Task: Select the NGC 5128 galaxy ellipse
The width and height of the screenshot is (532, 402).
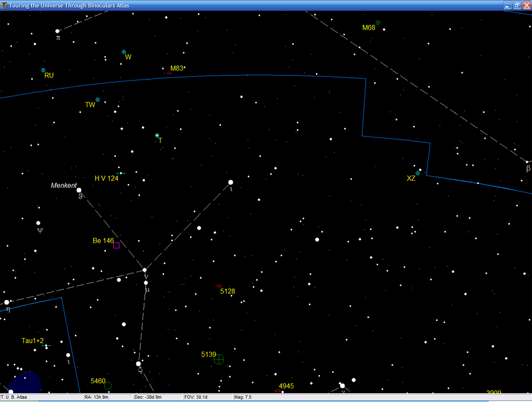Action: coord(219,286)
